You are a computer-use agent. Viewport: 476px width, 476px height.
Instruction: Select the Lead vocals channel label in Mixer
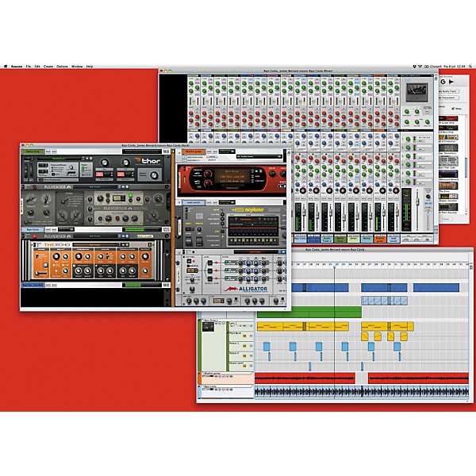[393, 240]
